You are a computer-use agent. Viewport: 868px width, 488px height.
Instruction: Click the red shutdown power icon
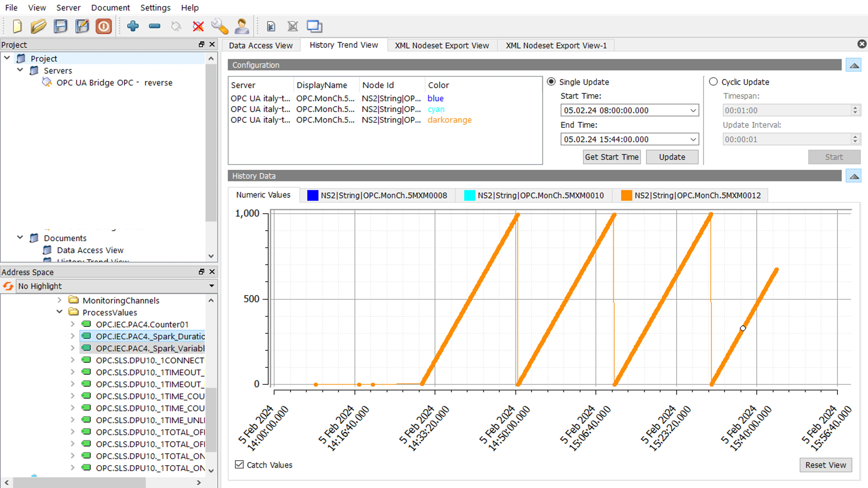pos(103,26)
